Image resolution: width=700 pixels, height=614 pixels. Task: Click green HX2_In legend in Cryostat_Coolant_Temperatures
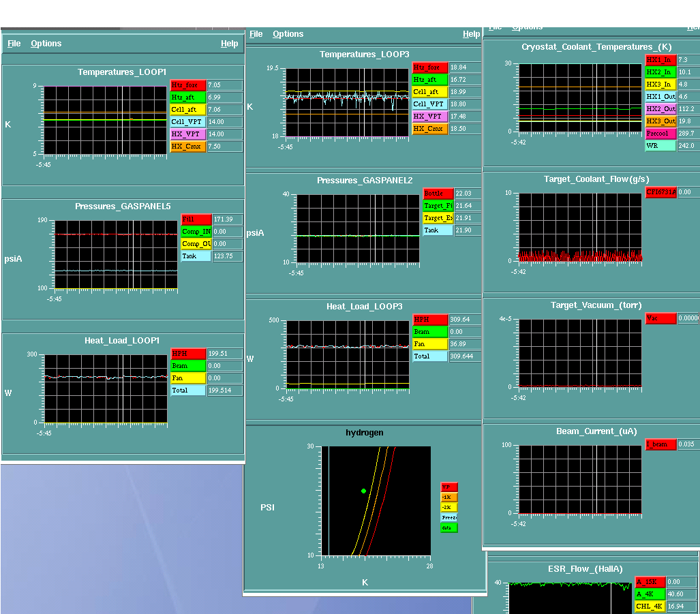(x=660, y=72)
